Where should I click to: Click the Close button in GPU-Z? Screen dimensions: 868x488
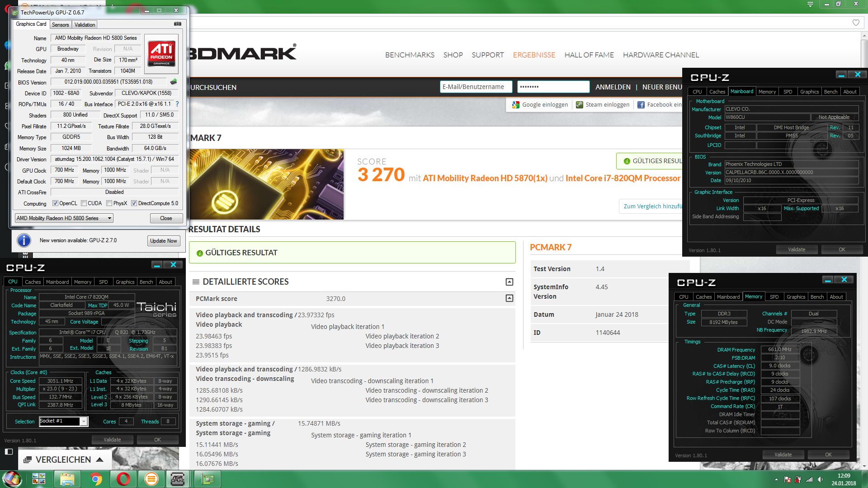tap(166, 218)
